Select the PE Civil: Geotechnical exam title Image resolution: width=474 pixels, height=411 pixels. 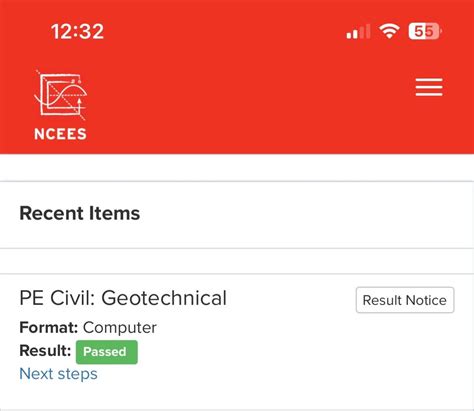coord(123,298)
